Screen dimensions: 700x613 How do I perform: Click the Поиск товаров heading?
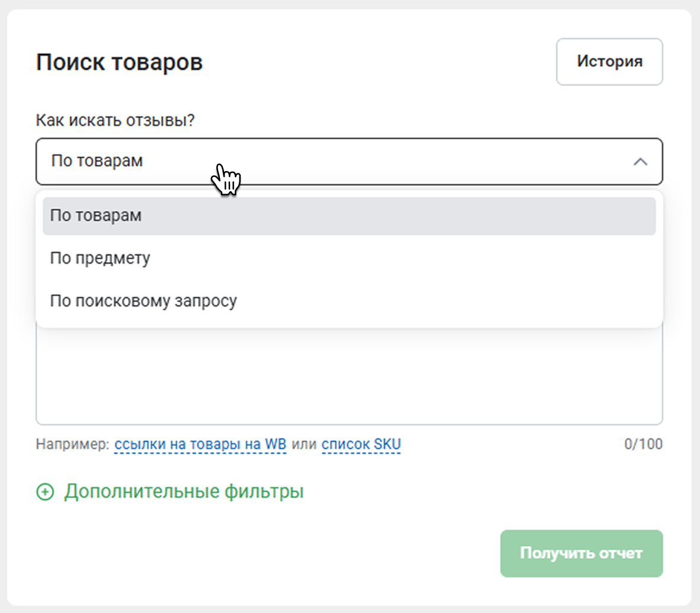pos(119,62)
